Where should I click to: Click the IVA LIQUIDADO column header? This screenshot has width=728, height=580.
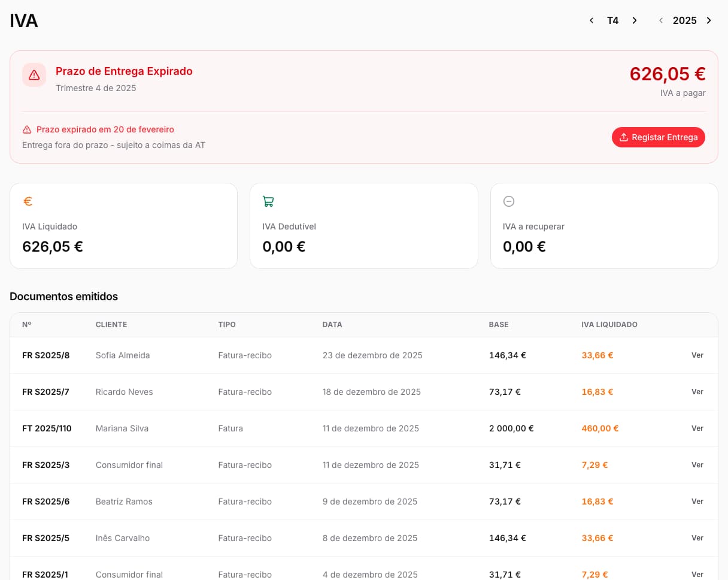(x=609, y=325)
